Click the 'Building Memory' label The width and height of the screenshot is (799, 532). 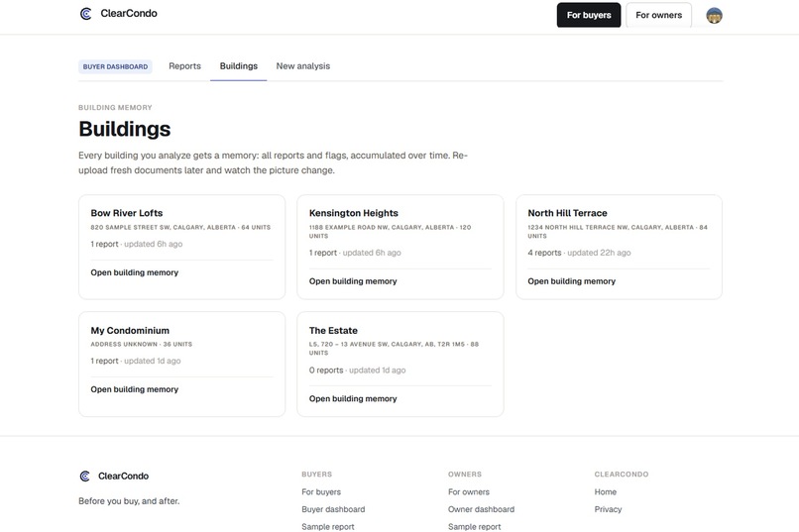[x=115, y=107]
